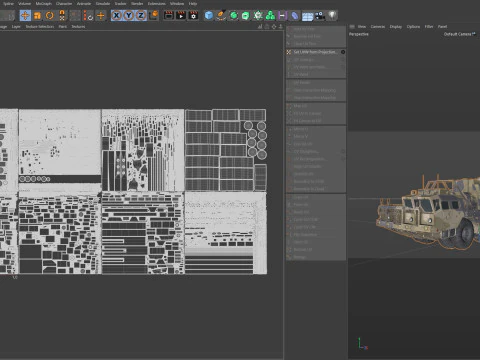
Task: Open the Volume menu
Action: pos(24,4)
